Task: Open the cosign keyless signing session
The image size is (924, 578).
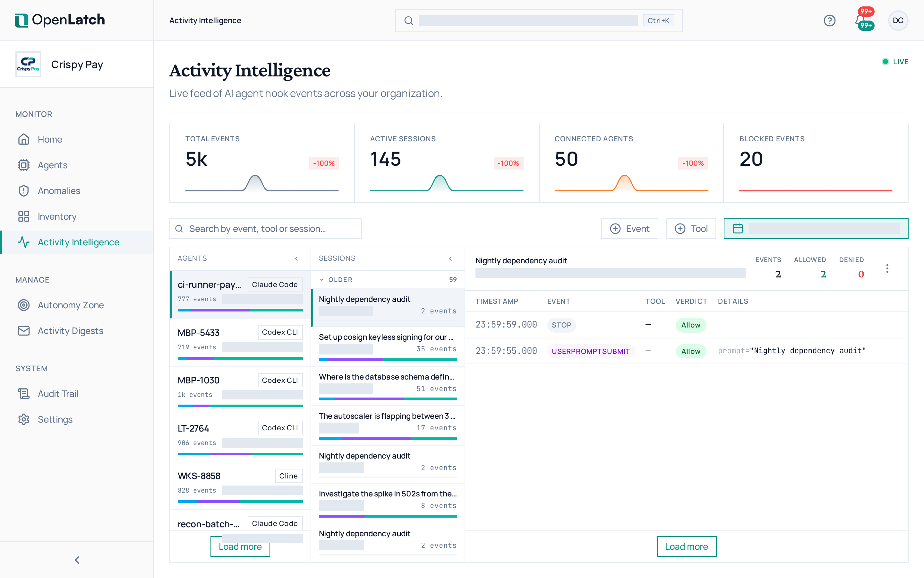Action: point(388,346)
